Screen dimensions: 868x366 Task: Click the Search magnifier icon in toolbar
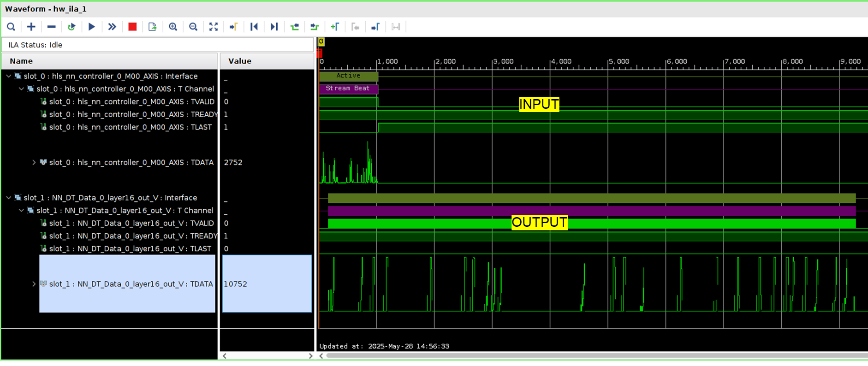coord(11,27)
